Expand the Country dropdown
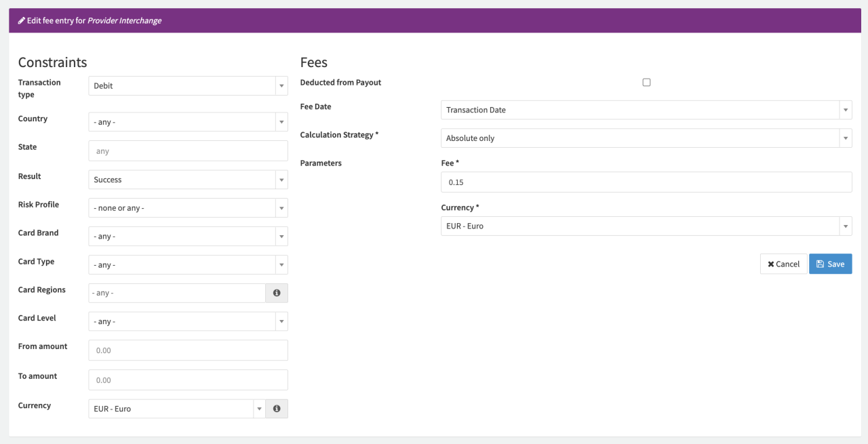The height and width of the screenshot is (444, 868). [188, 122]
